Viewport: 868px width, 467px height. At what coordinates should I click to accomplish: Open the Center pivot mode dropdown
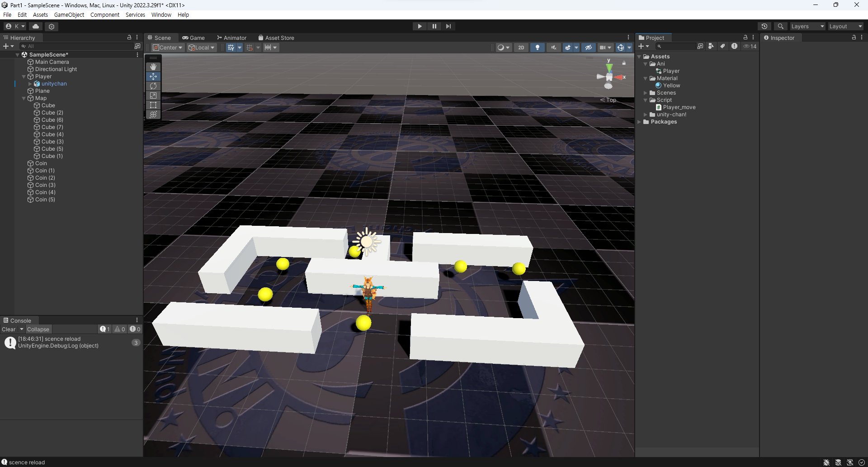point(168,48)
